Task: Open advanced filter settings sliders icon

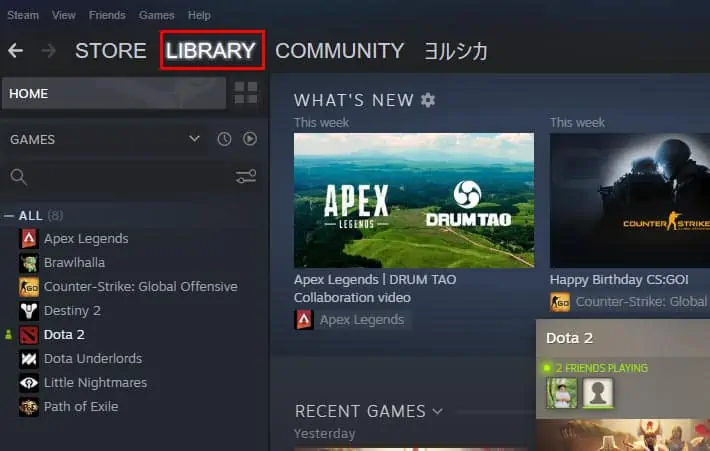Action: 246,177
